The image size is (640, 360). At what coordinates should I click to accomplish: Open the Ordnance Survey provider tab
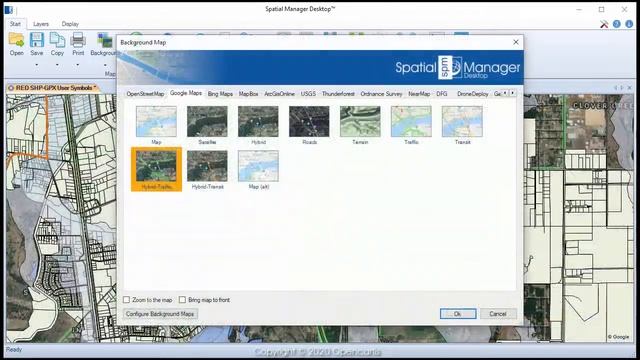pos(381,94)
